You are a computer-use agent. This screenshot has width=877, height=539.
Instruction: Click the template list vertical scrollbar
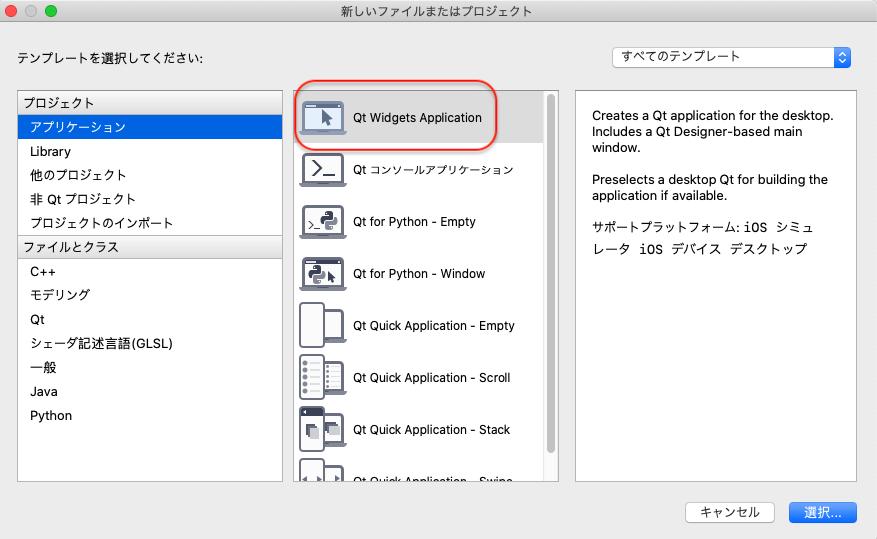(551, 274)
